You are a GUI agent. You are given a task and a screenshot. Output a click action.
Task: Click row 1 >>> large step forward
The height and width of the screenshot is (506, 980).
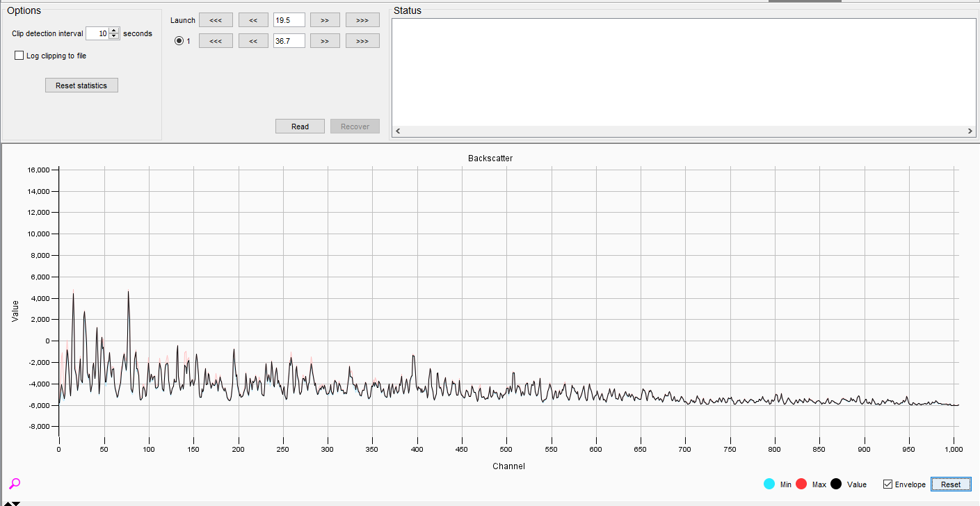362,41
